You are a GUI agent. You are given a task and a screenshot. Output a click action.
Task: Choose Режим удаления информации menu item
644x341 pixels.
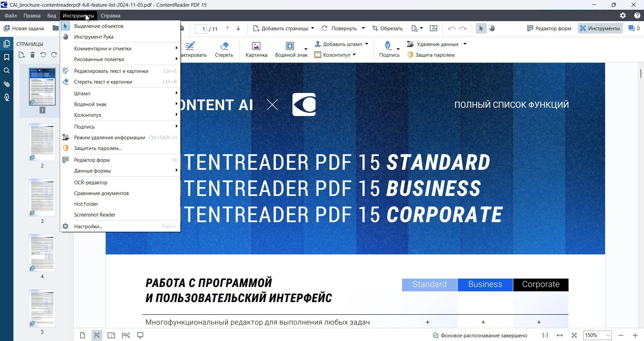(x=120, y=137)
